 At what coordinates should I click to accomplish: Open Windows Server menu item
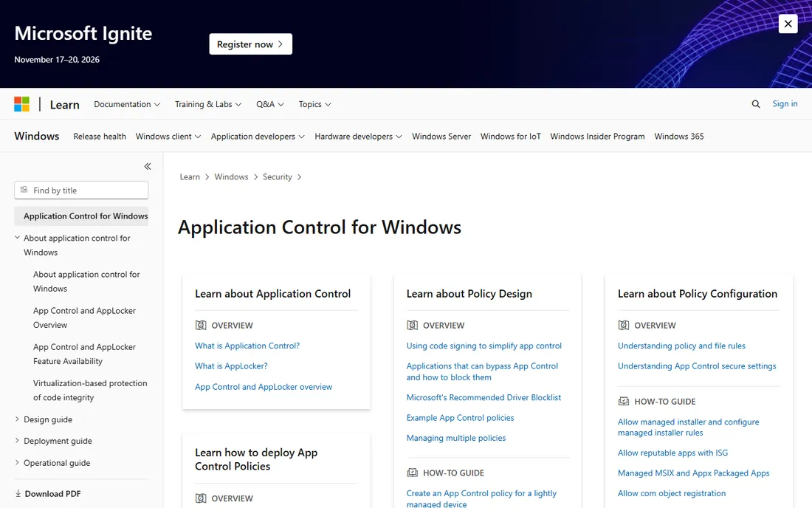[x=441, y=136]
